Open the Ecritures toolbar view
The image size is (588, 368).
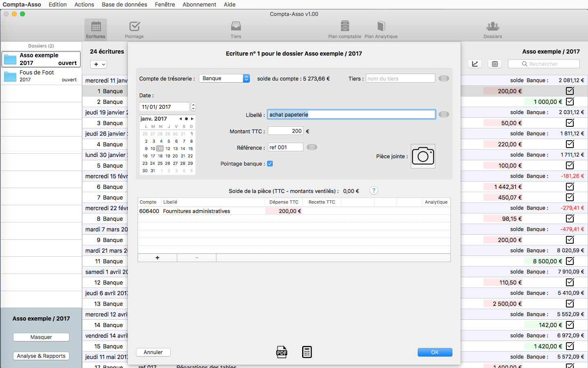[96, 29]
